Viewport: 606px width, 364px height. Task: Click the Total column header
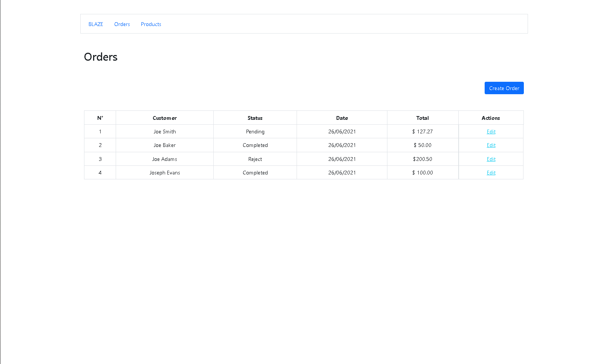pos(422,118)
